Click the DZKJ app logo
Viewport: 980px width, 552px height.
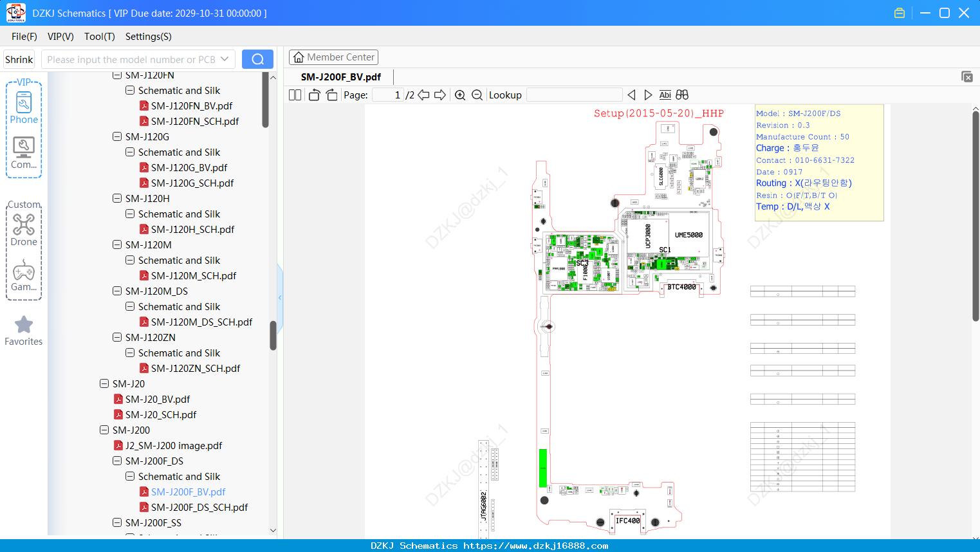pos(15,13)
